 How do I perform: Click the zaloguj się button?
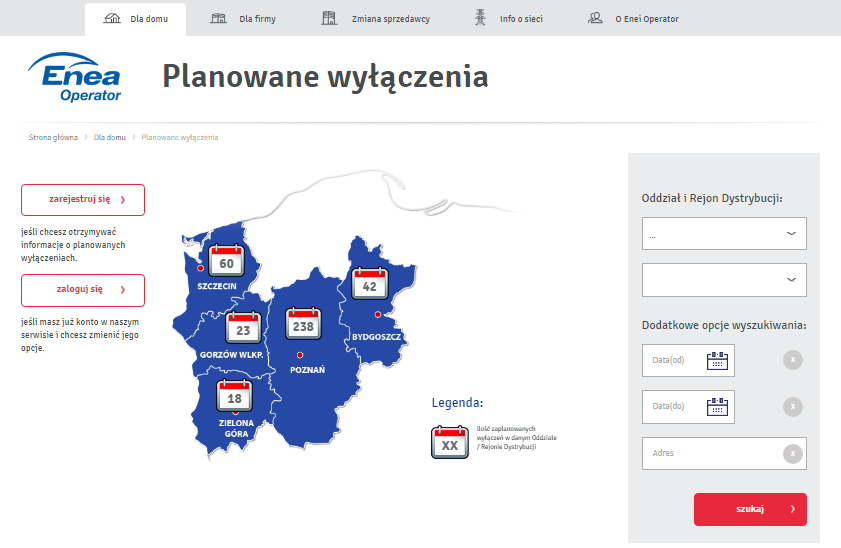(83, 290)
